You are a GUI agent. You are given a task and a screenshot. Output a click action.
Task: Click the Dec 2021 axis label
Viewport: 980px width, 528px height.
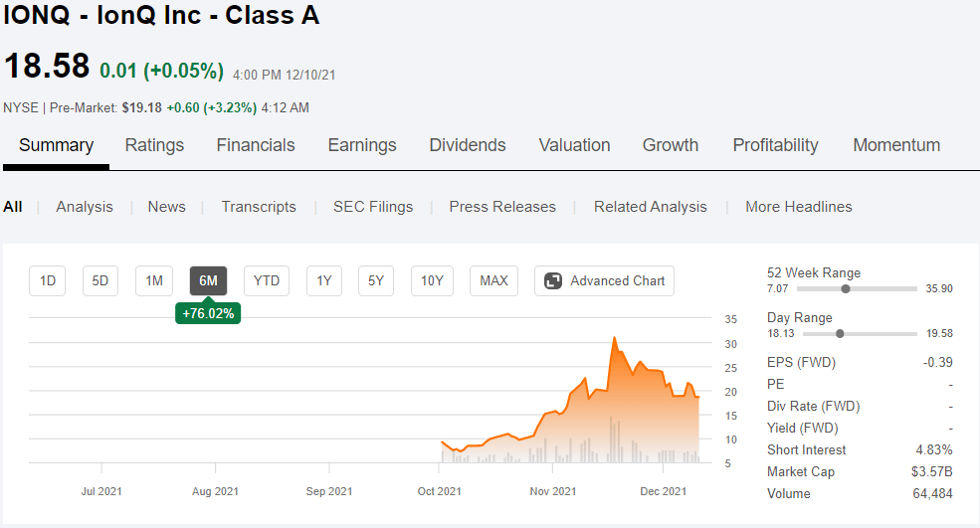(x=664, y=491)
